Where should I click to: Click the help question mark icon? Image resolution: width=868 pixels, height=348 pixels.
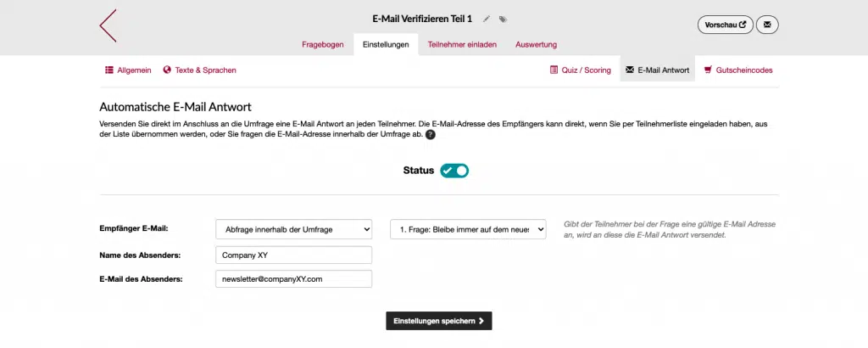(431, 135)
